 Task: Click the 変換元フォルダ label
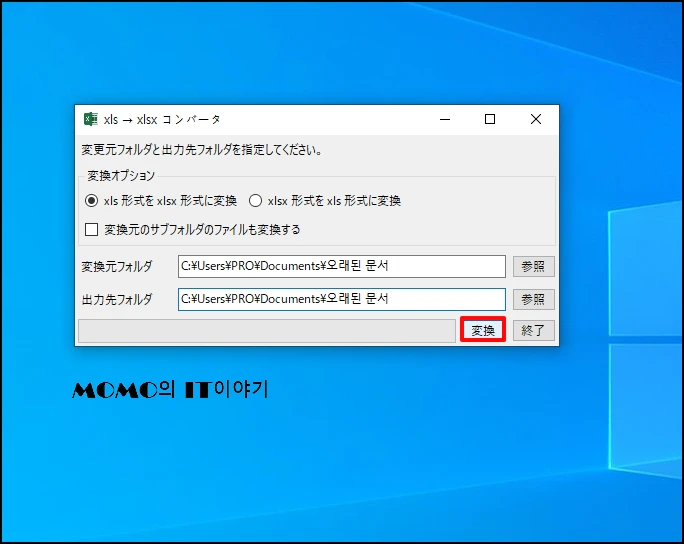[x=117, y=266]
